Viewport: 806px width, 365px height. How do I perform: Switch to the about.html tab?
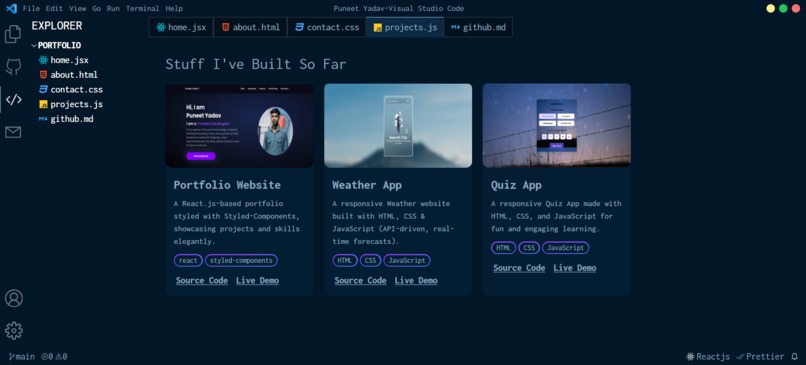[251, 27]
